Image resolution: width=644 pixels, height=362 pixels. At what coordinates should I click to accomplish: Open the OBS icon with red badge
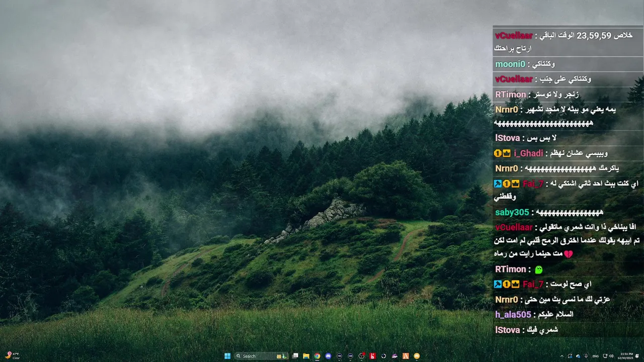(x=362, y=356)
